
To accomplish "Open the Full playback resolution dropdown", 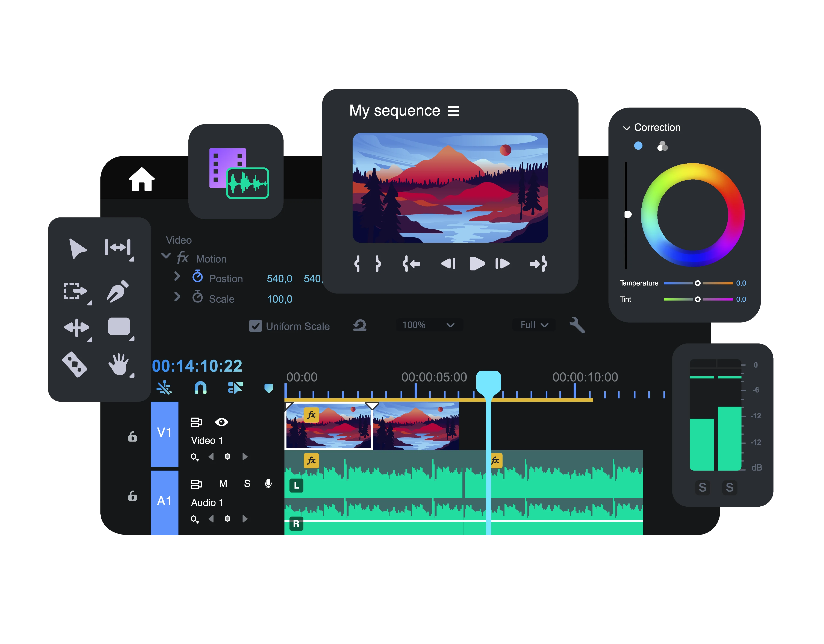I will coord(533,325).
